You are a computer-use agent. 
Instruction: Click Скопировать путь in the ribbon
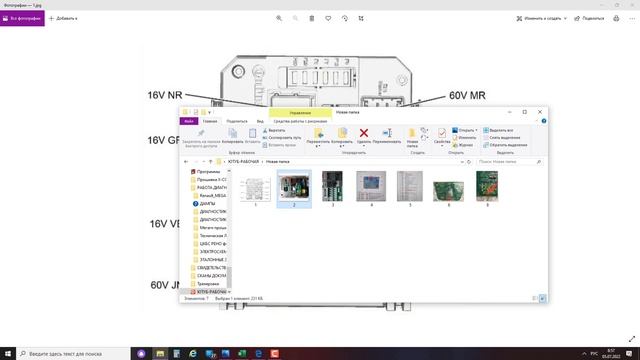(x=282, y=138)
